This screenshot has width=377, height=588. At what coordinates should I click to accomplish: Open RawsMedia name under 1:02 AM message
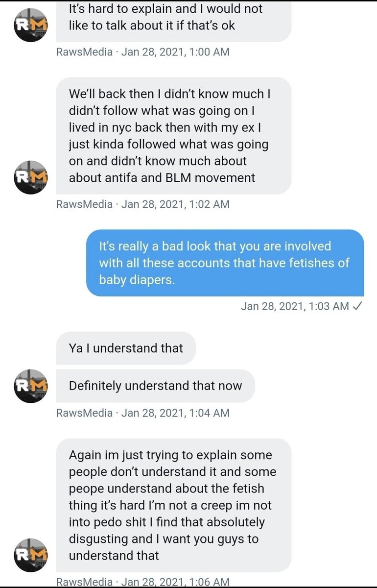(x=85, y=204)
